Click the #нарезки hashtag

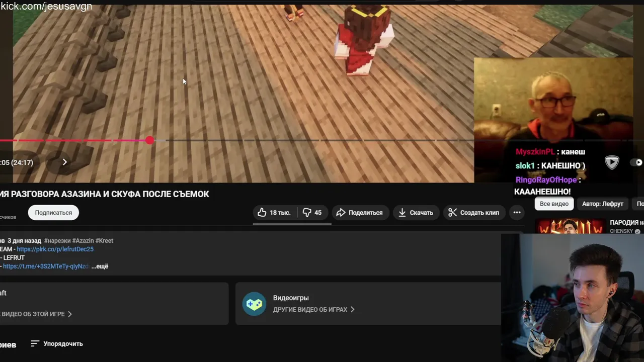click(57, 241)
